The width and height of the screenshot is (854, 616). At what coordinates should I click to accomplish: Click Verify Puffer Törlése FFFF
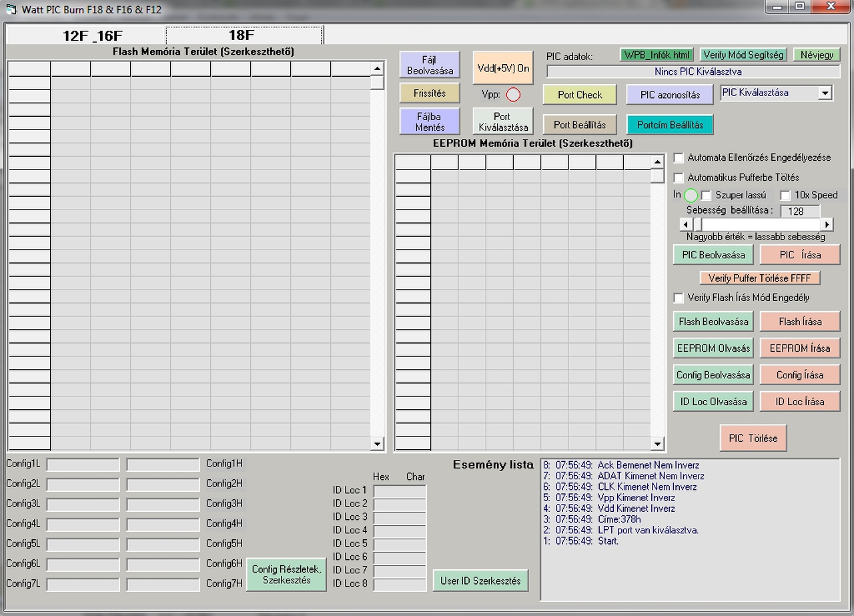(760, 278)
